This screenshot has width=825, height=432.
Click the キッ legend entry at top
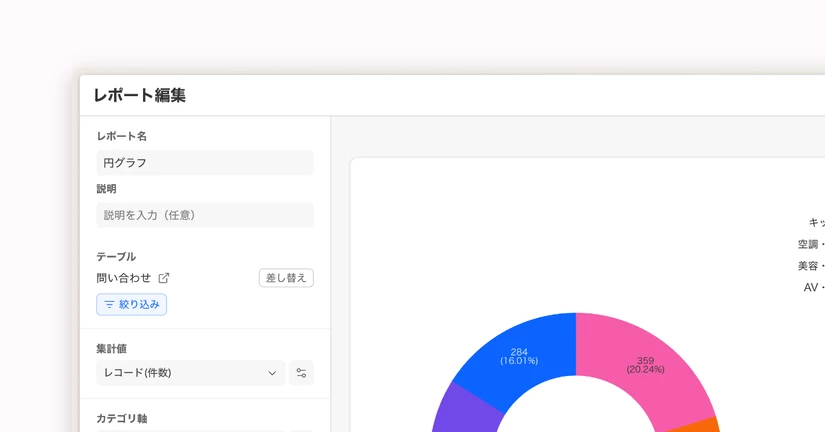[x=817, y=223]
